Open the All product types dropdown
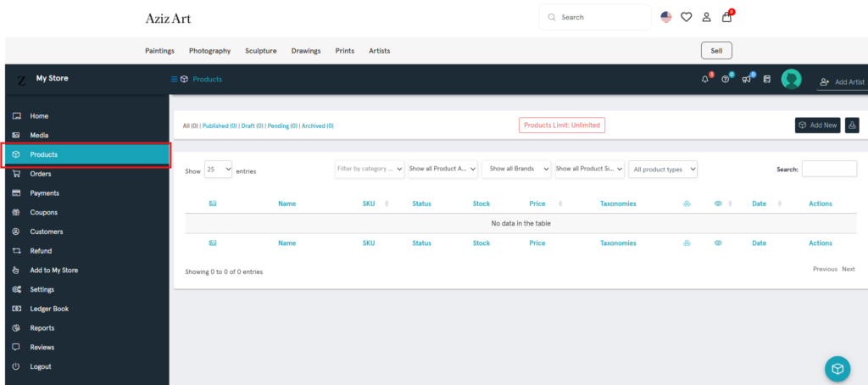Viewport: 868px width, 385px height. (662, 170)
